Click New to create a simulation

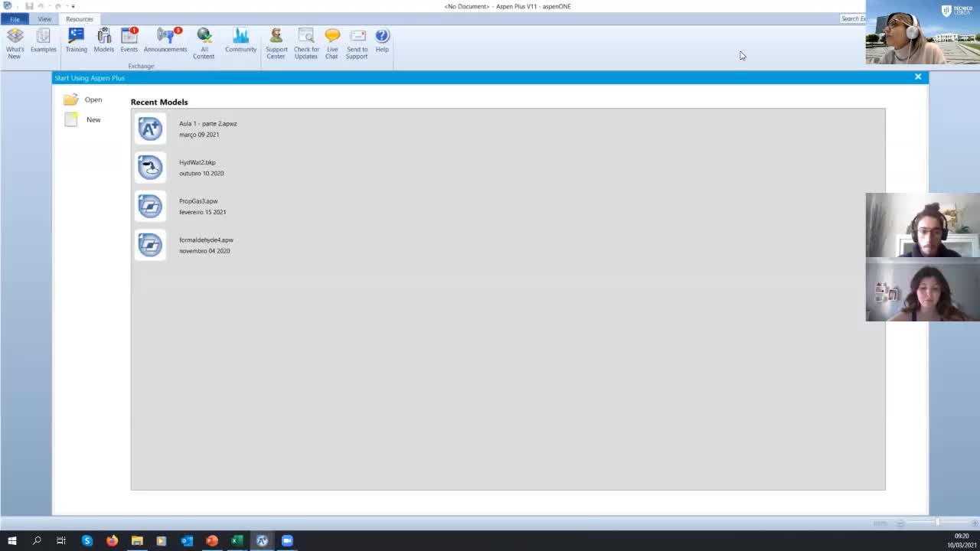click(x=83, y=119)
